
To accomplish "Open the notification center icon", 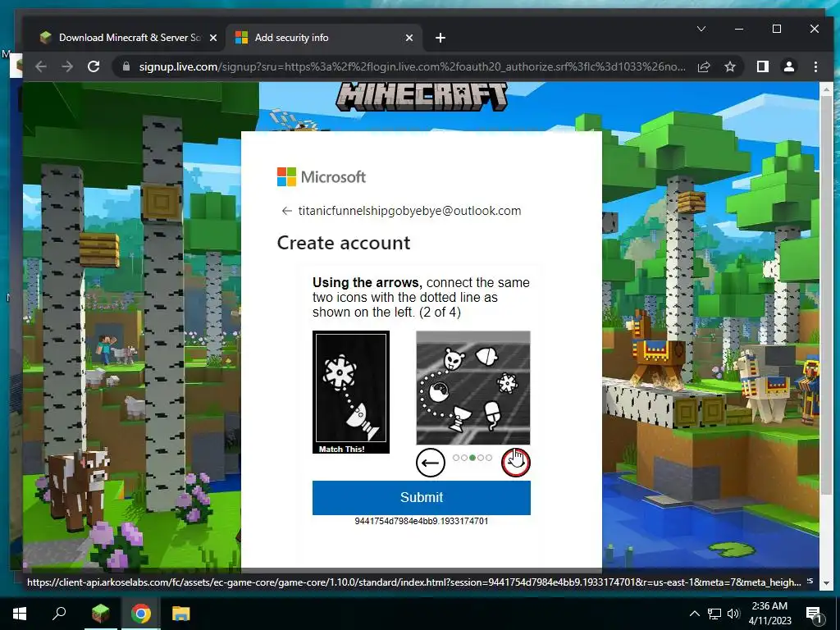I will [x=815, y=614].
